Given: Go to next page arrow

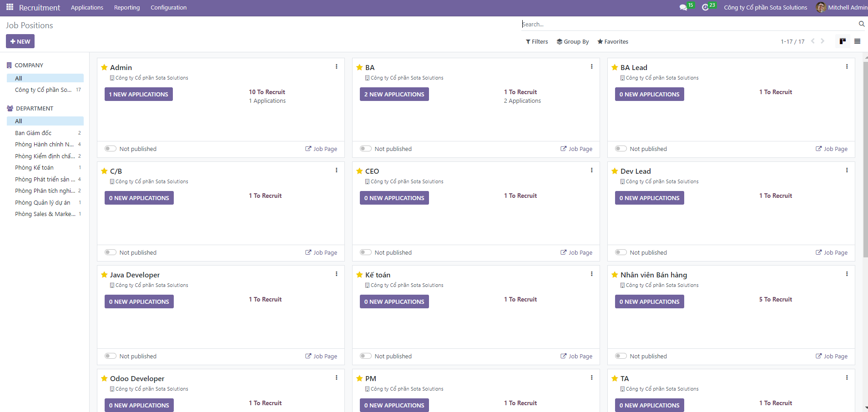Looking at the screenshot, I should click(x=823, y=41).
